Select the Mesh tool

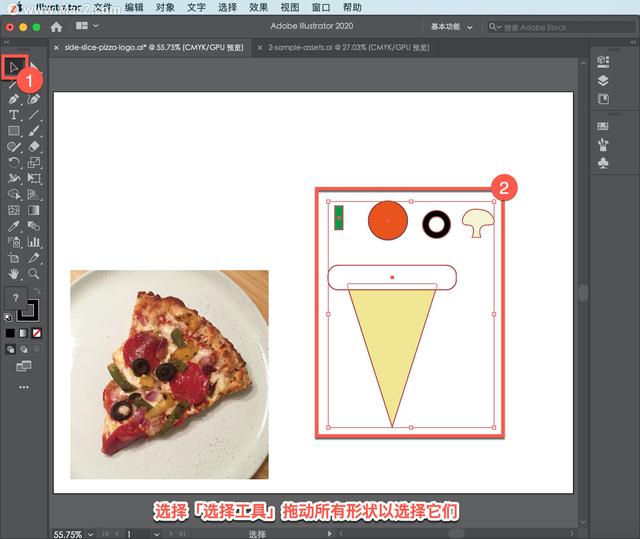click(13, 210)
